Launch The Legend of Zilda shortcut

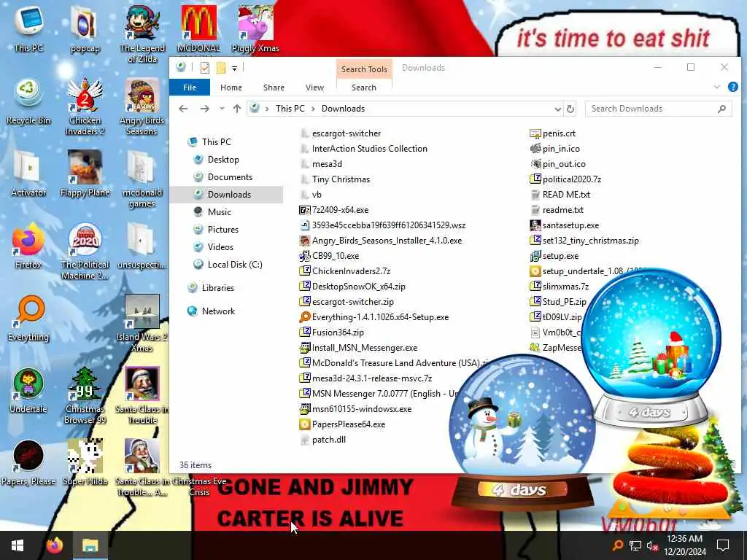point(142,34)
